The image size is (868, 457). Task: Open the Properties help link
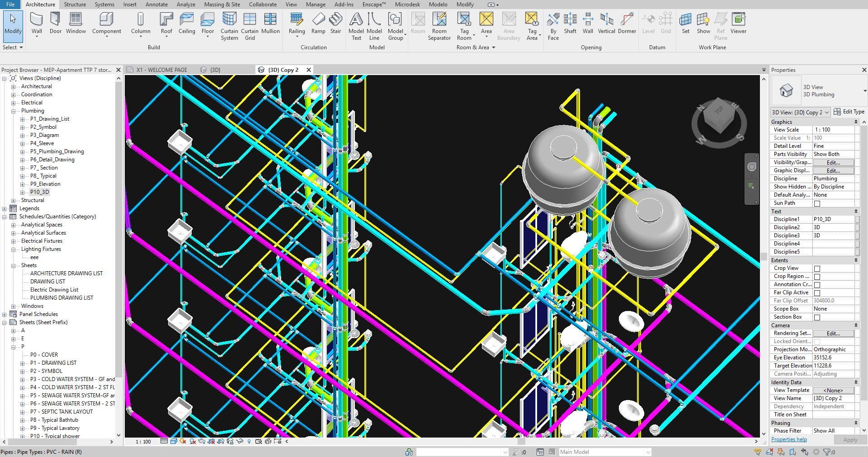789,439
